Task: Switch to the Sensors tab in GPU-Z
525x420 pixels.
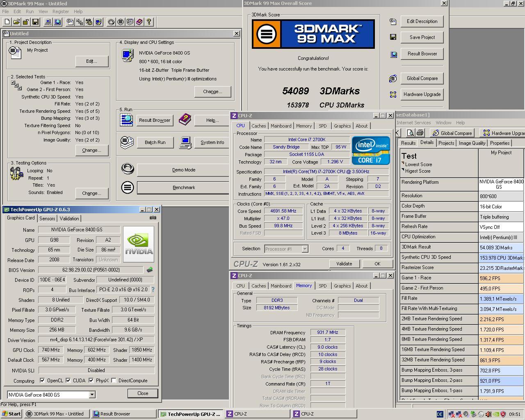Action: pos(47,219)
